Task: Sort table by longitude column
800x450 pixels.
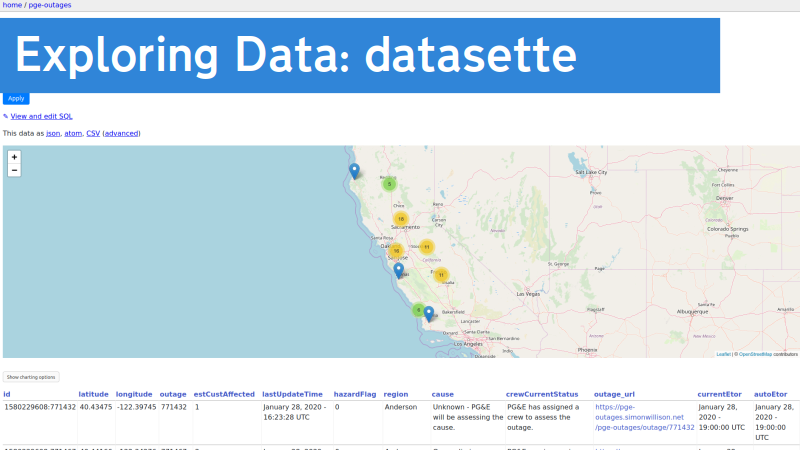Action: tap(134, 394)
